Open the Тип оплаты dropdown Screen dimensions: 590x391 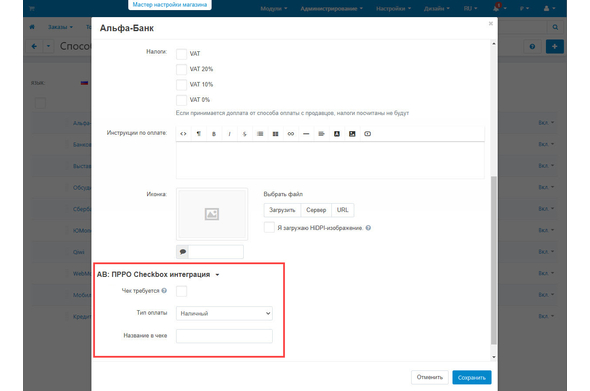pos(224,313)
